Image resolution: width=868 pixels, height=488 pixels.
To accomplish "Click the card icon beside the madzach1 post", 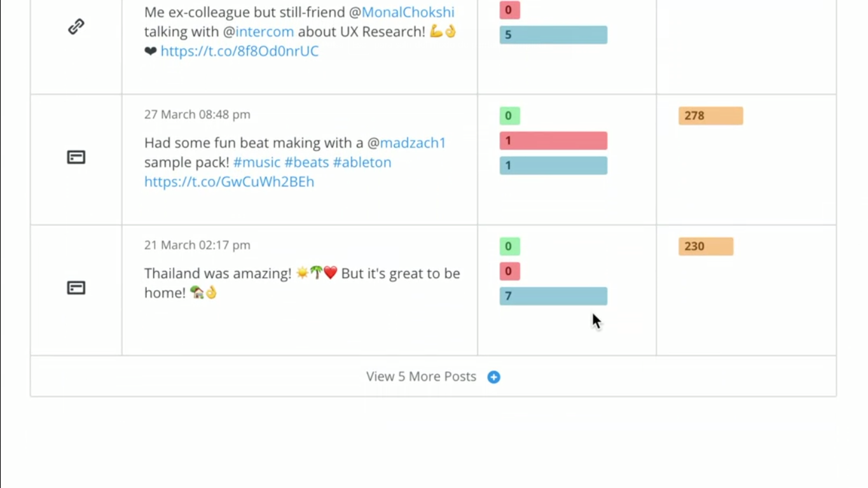I will click(x=76, y=157).
